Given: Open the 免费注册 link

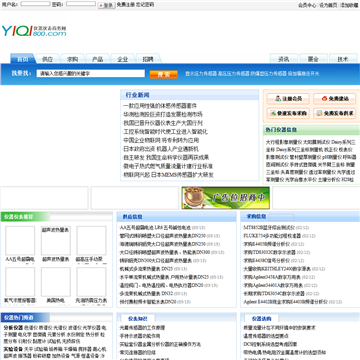Looking at the screenshot, I should point(126,5).
